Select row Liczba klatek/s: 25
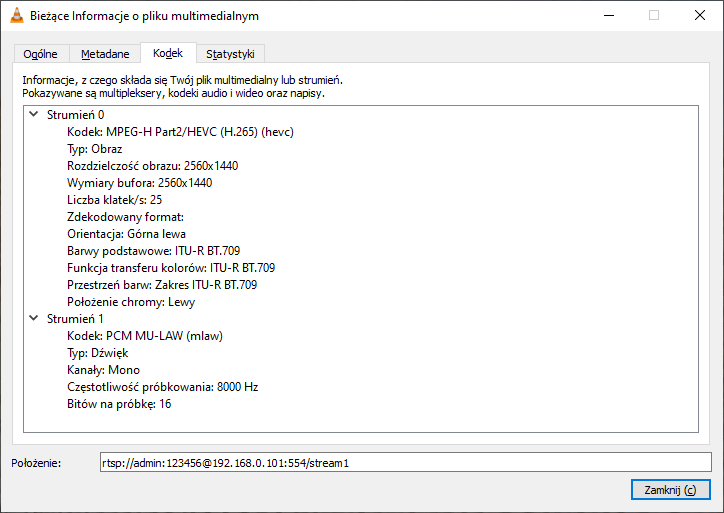 pyautogui.click(x=115, y=199)
